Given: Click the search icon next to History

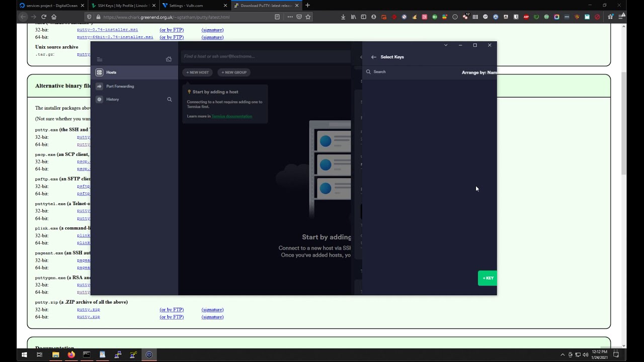Looking at the screenshot, I should tap(170, 100).
